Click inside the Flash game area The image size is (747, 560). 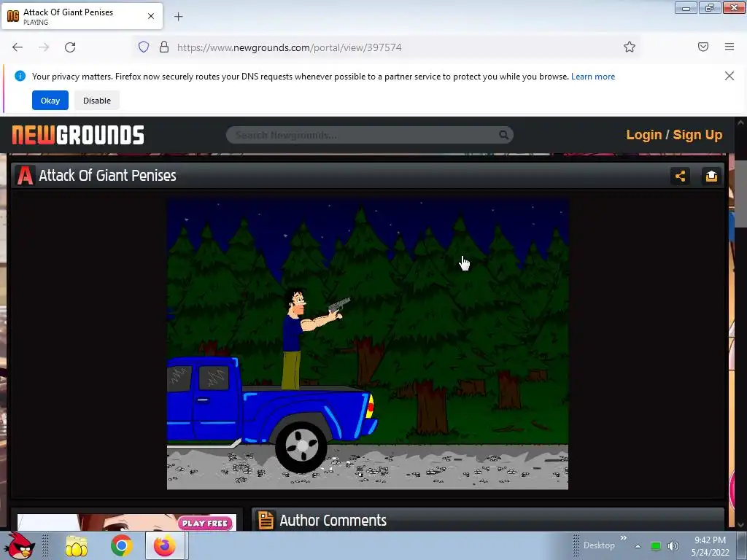pyautogui.click(x=368, y=344)
